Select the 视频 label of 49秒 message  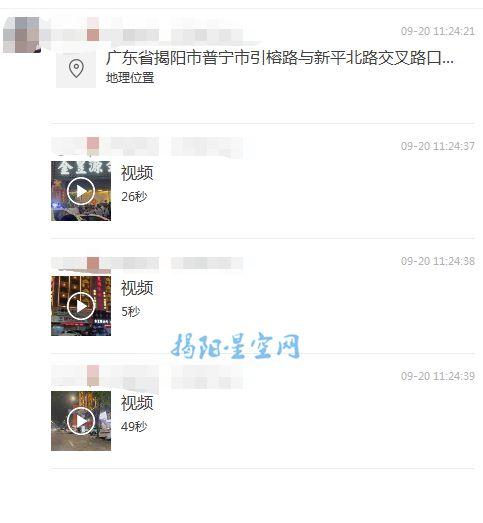[x=137, y=403]
